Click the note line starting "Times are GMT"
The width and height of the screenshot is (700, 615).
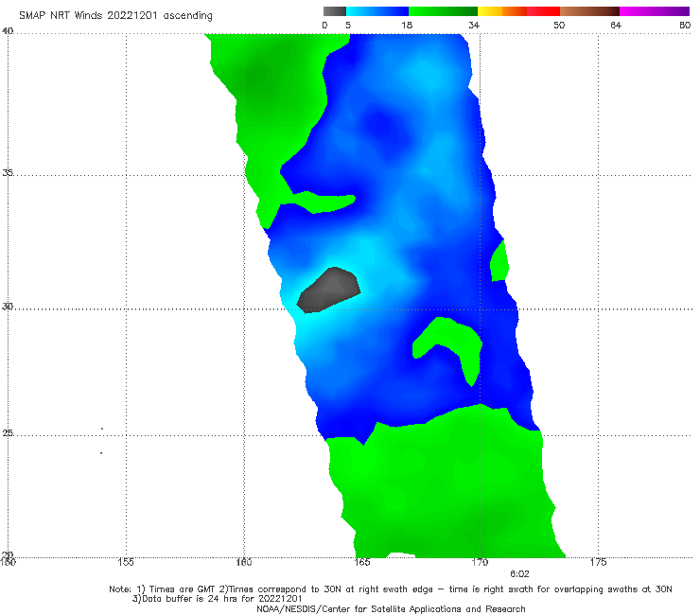391,589
